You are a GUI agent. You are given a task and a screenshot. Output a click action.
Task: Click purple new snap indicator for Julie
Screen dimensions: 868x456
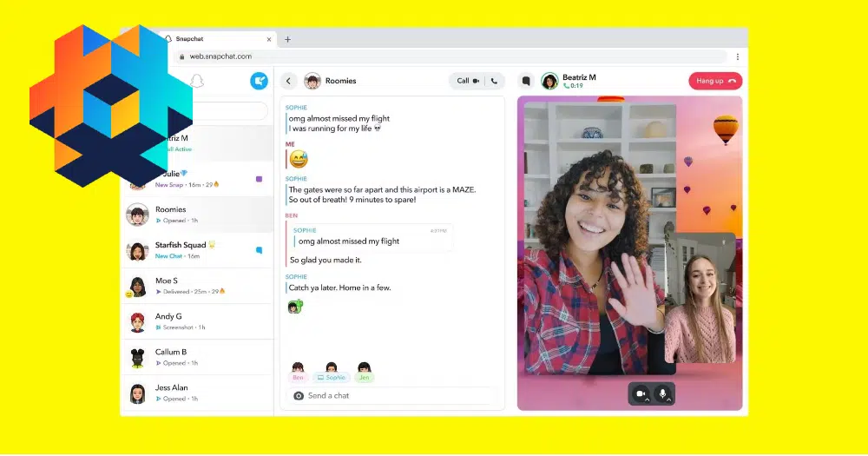(x=259, y=179)
